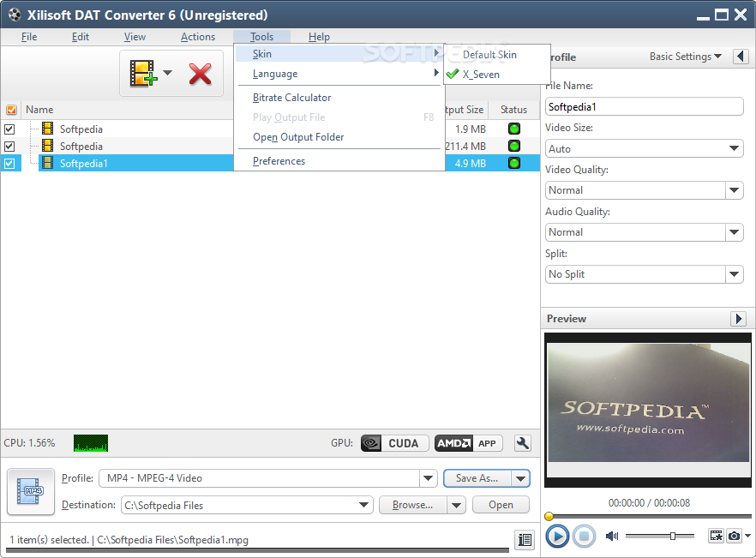Expand the Preview panel with the right arrow
Screen dimensions: 756x558
[x=739, y=319]
